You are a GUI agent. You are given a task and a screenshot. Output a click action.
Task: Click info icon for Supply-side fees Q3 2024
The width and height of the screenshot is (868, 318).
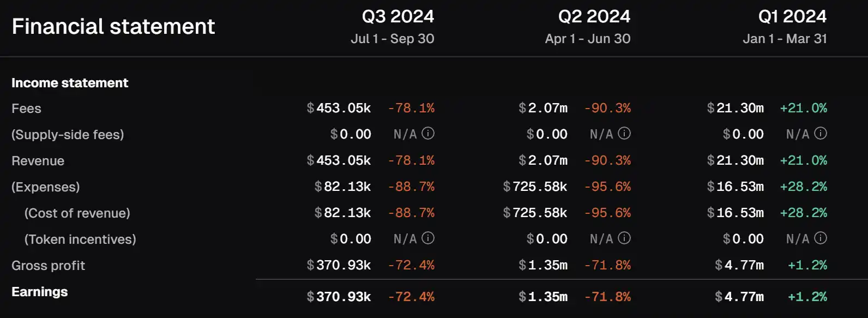(x=428, y=134)
